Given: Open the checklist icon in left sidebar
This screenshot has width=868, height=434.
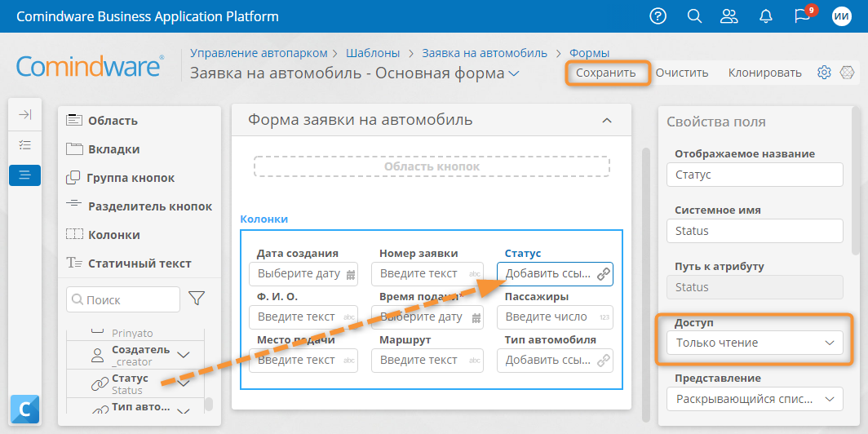Looking at the screenshot, I should click(25, 145).
